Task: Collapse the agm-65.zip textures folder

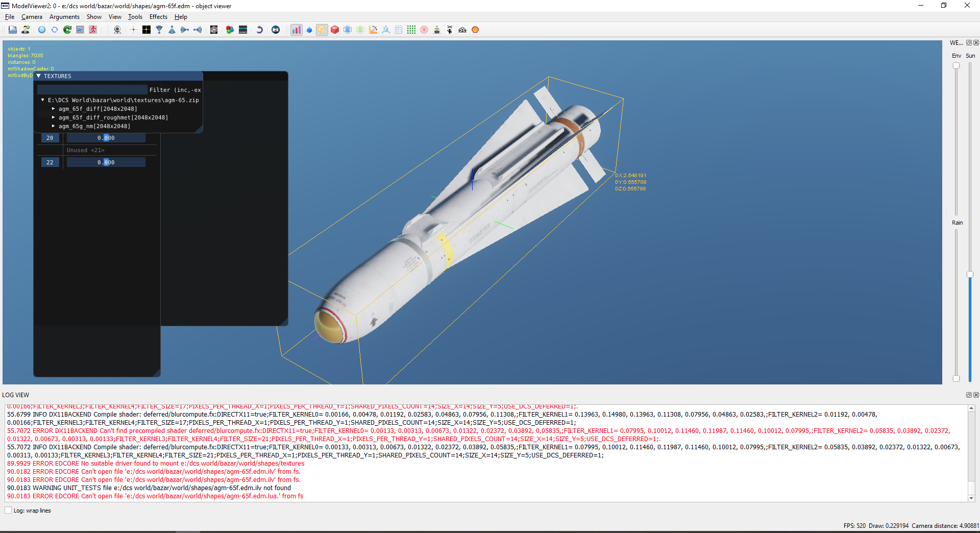Action: (x=43, y=100)
